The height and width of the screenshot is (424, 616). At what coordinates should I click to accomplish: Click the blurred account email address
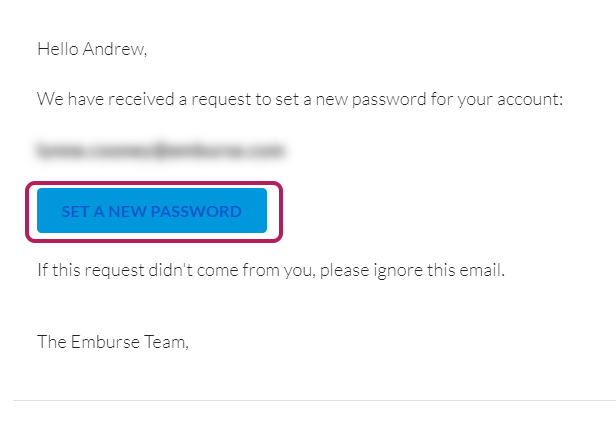click(x=161, y=152)
